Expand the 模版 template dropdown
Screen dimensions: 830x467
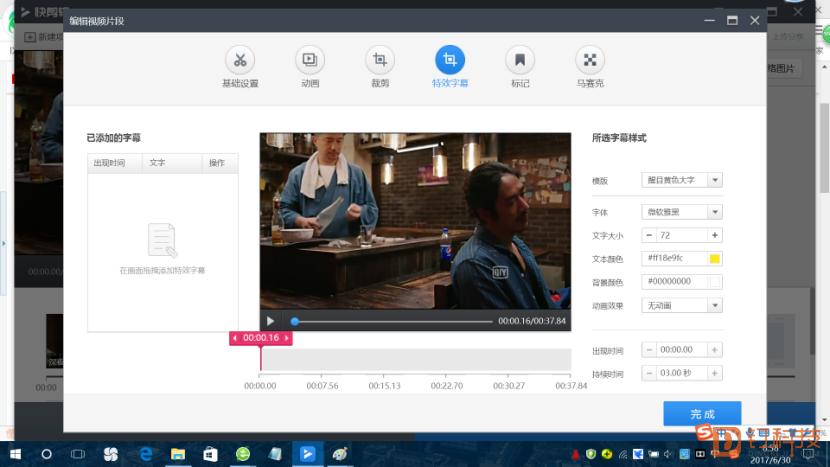point(715,180)
